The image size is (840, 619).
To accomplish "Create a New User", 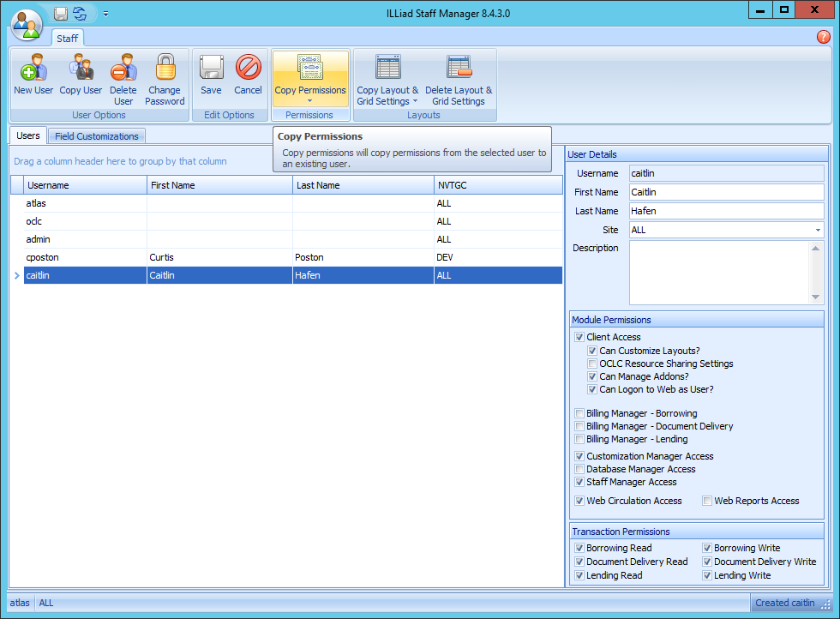I will 33,75.
